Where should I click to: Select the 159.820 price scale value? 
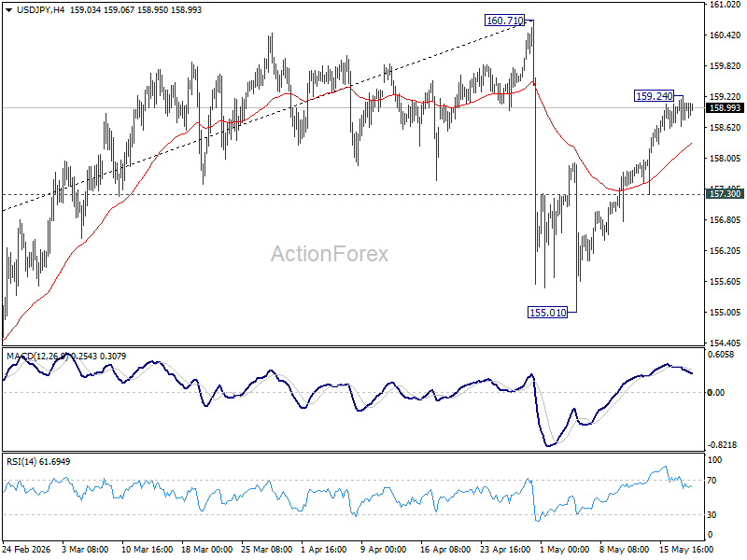(x=726, y=66)
